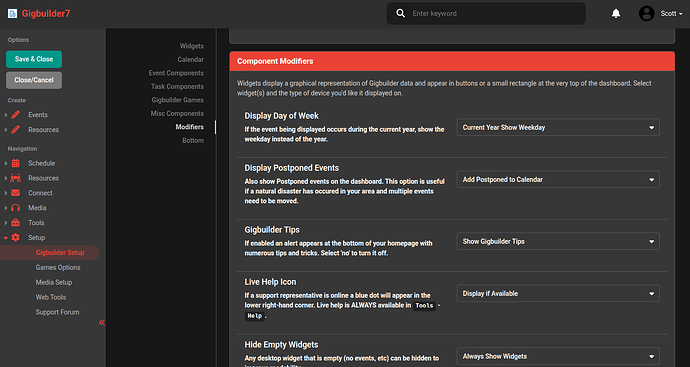This screenshot has height=367, width=690.
Task: Click the Connect envelope icon
Action: pos(15,193)
